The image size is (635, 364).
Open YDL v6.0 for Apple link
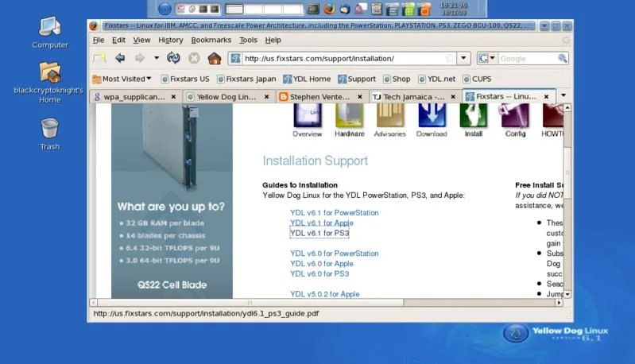click(322, 264)
